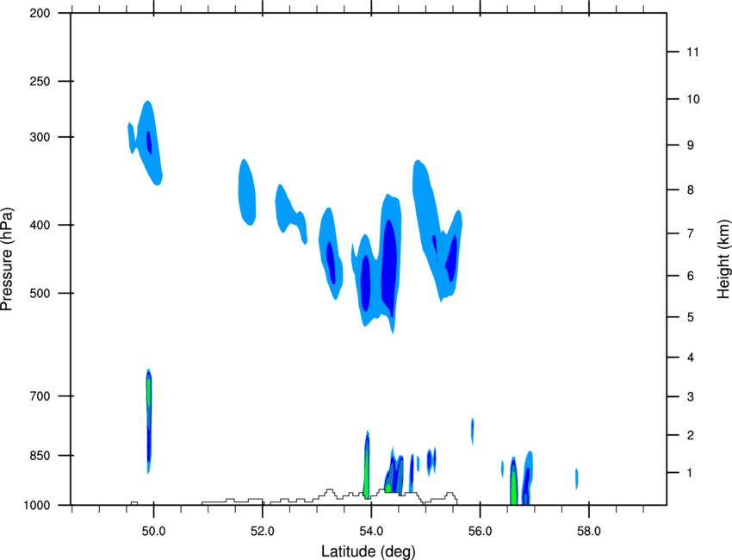Click the 5 km height label

pyautogui.click(x=691, y=318)
